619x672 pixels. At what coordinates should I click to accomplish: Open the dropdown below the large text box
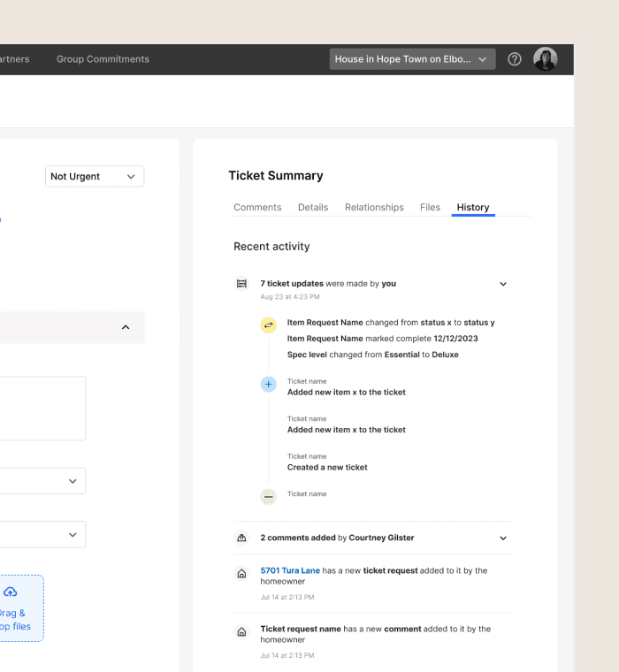pyautogui.click(x=42, y=481)
